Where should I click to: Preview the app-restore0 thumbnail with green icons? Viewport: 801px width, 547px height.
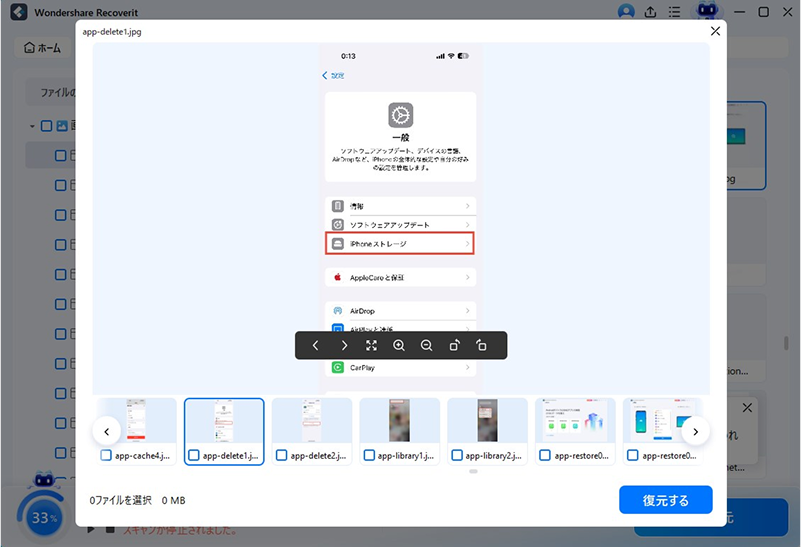[575, 420]
